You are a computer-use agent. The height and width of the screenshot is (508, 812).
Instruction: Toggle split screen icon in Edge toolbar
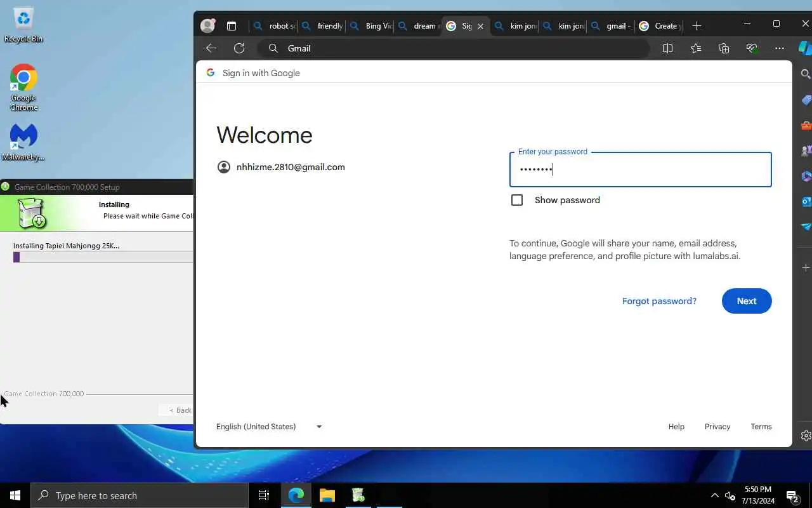[x=667, y=48]
